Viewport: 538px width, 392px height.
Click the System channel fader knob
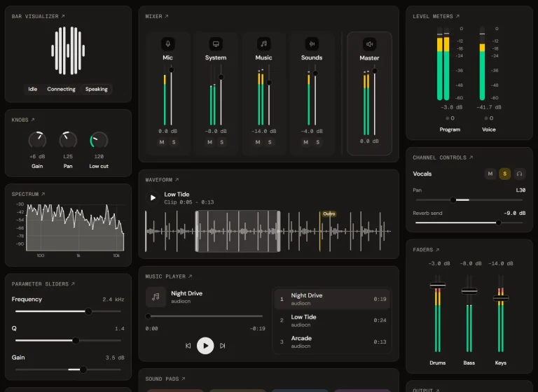[221, 77]
